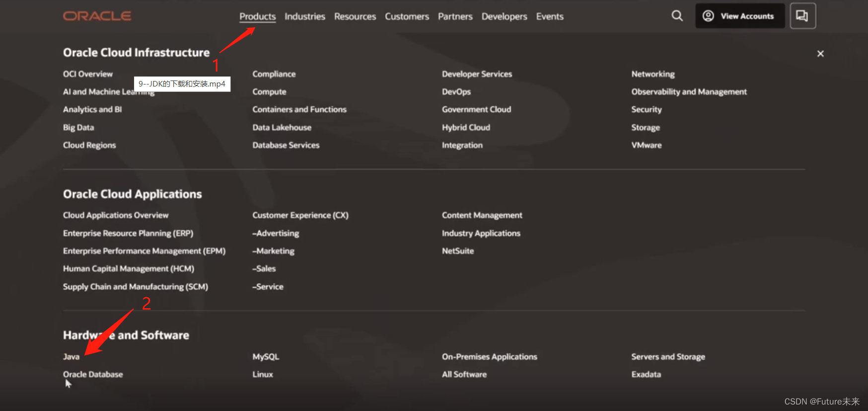The height and width of the screenshot is (411, 868).
Task: Open Enterprise Resource Planning (ERP) link
Action: coord(128,233)
